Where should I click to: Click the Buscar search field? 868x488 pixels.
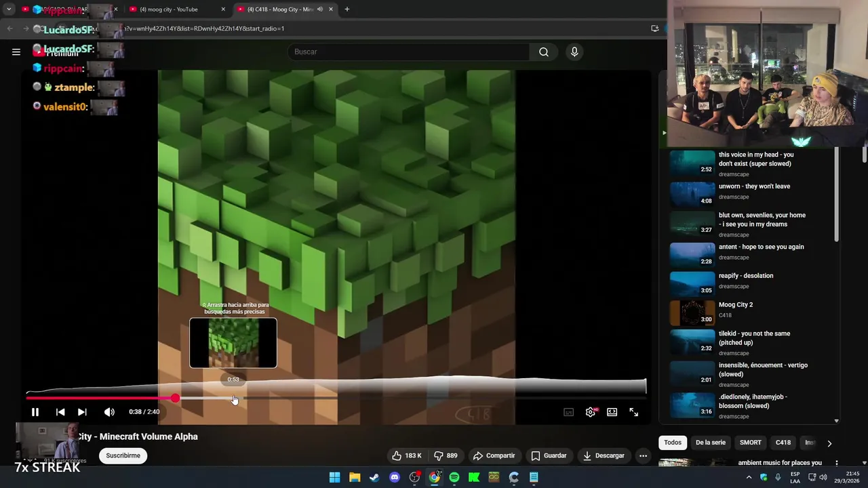point(409,52)
